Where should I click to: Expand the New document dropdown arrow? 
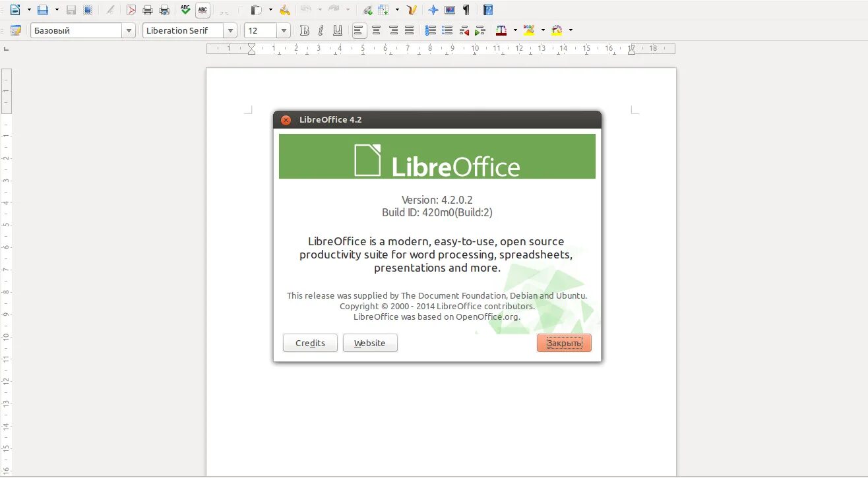click(x=28, y=10)
